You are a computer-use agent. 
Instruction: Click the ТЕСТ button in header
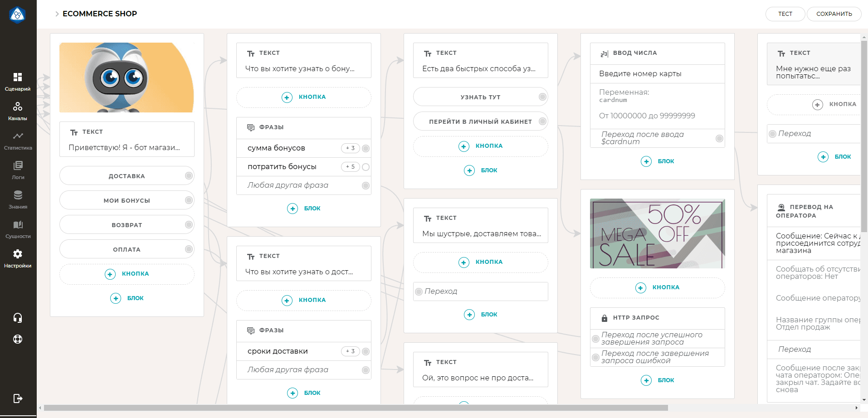(785, 14)
